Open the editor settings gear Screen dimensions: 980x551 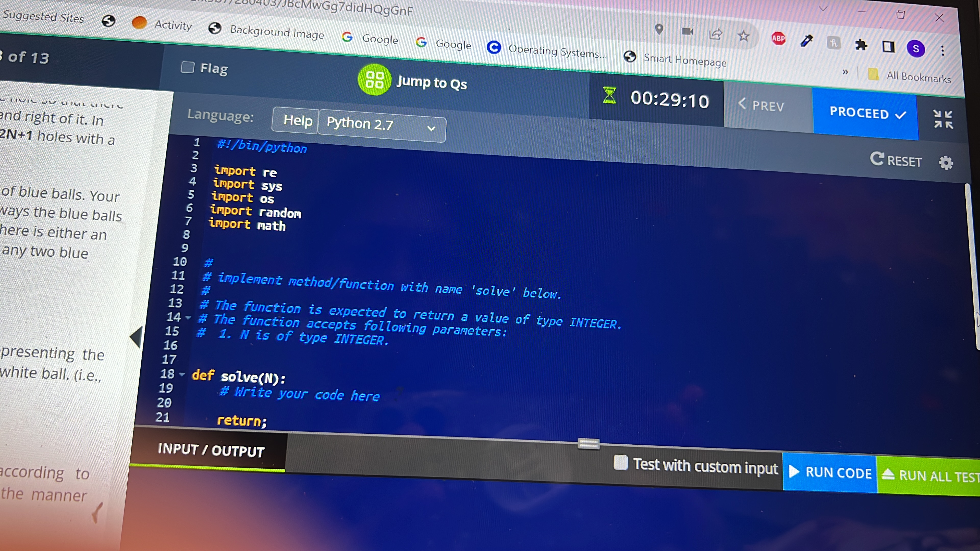pyautogui.click(x=946, y=163)
